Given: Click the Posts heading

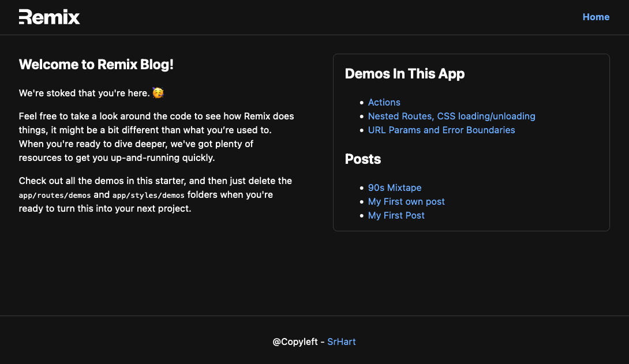Looking at the screenshot, I should click(362, 159).
